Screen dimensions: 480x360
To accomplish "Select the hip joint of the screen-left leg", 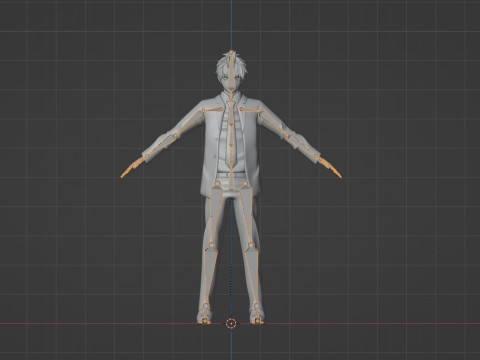I will point(218,183).
